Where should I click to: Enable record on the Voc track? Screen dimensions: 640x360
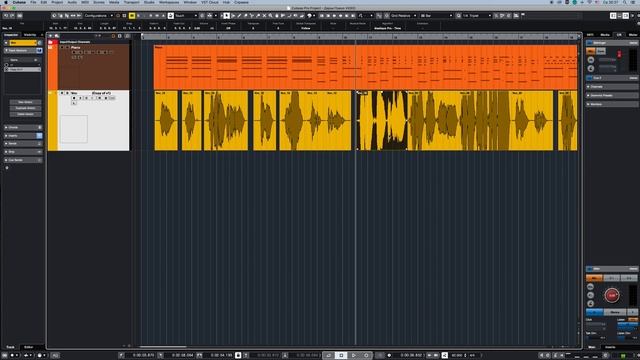point(74,98)
